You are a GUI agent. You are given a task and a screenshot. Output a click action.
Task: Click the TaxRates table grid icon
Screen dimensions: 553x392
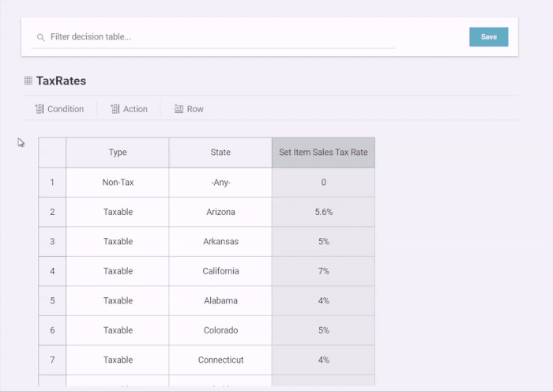click(x=28, y=81)
